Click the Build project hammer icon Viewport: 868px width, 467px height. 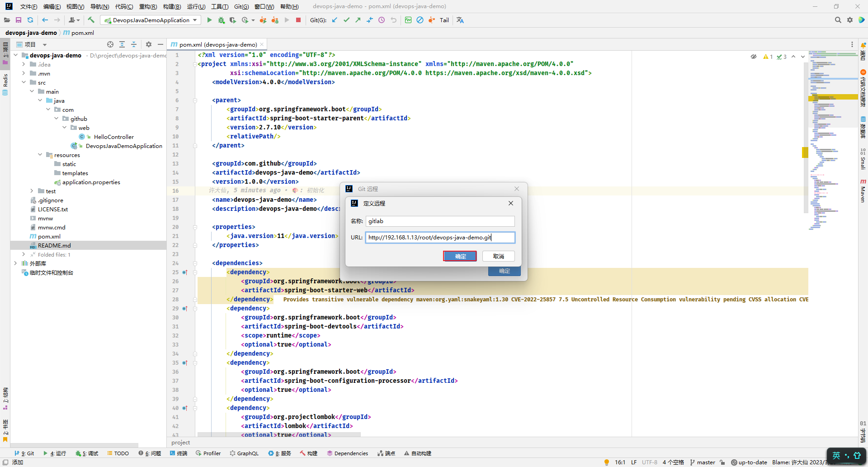coord(91,20)
